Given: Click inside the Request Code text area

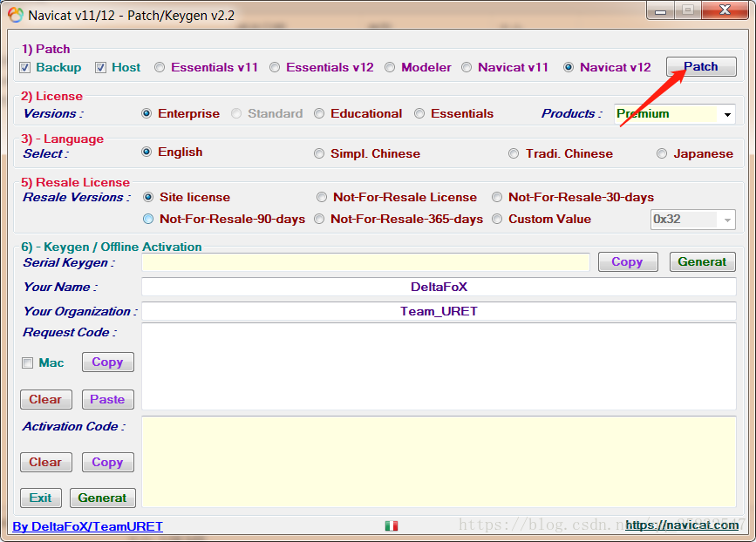Looking at the screenshot, I should coord(439,367).
